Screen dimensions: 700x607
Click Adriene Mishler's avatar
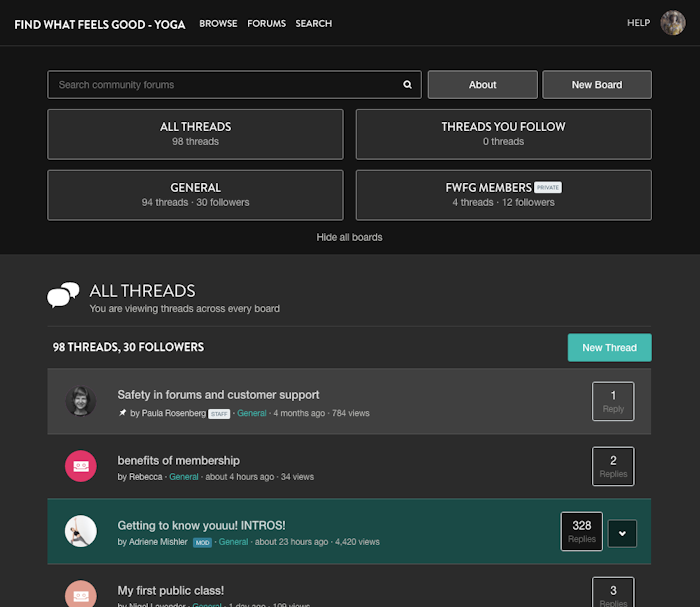(x=81, y=531)
